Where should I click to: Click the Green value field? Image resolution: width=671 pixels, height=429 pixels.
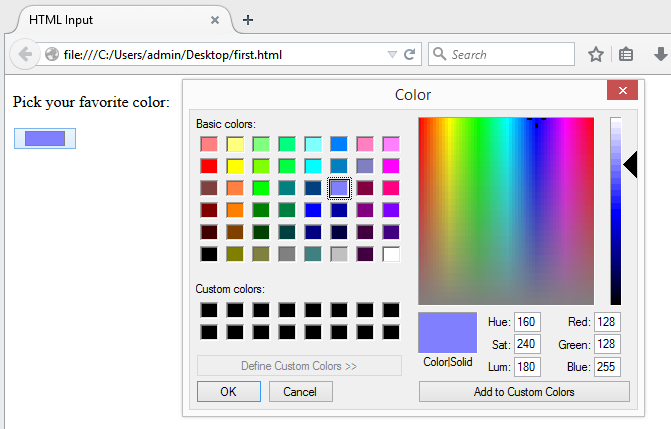pyautogui.click(x=607, y=344)
